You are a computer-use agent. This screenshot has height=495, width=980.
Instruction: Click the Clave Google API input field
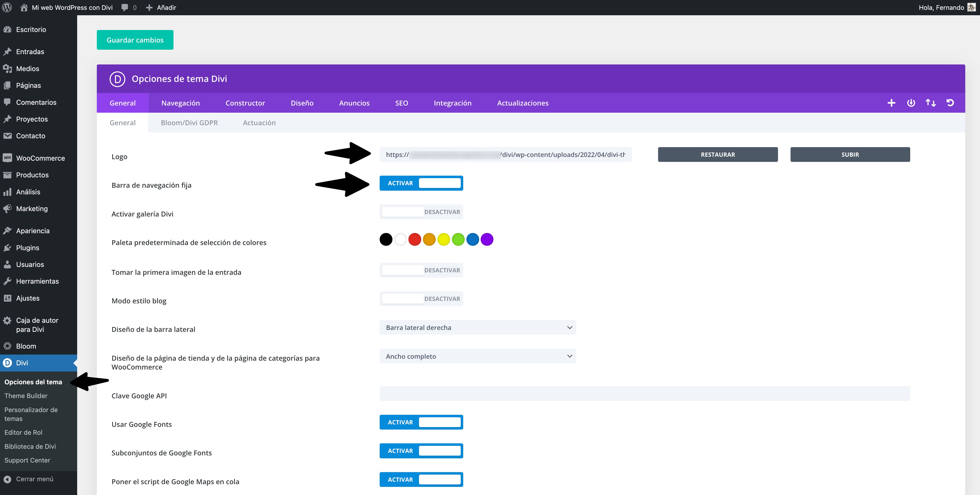point(644,394)
